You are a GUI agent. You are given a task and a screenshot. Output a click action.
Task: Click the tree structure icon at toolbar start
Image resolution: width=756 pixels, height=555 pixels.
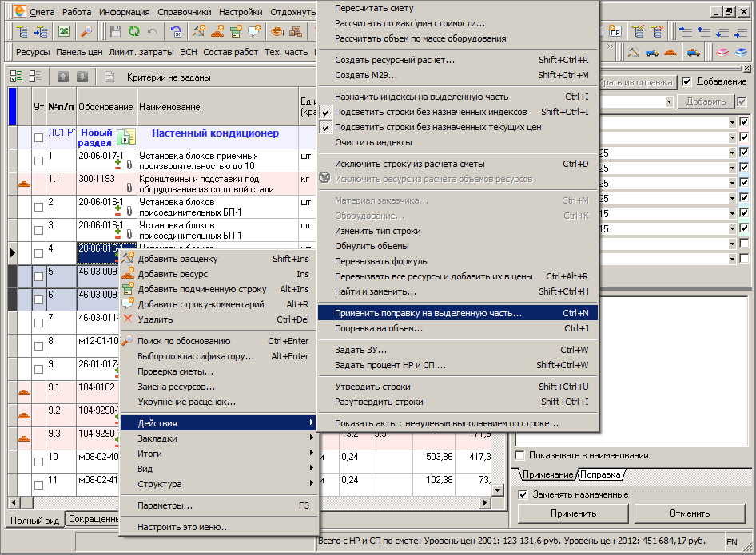[22, 32]
